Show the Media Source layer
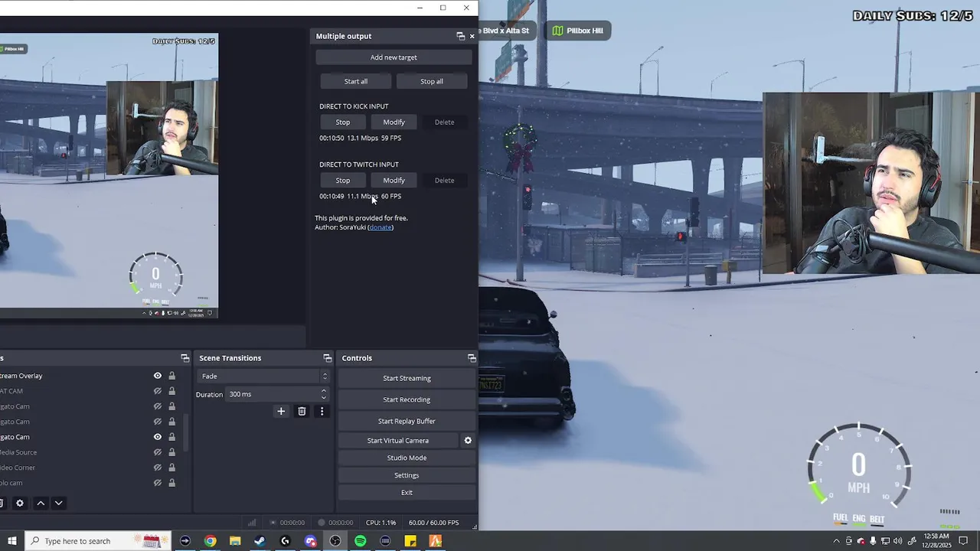Screen dimensions: 980x551 158,452
